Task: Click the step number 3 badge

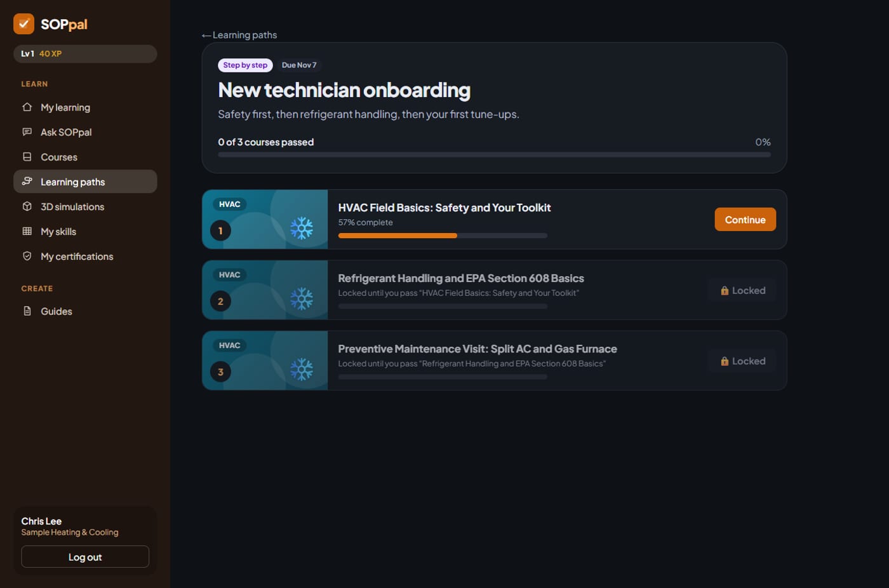Action: pyautogui.click(x=220, y=371)
